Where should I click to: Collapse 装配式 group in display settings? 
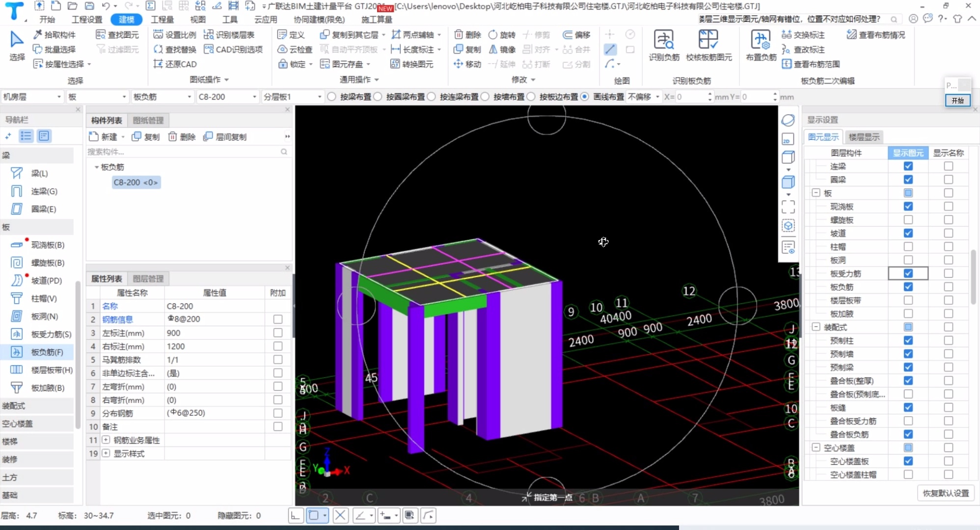(816, 326)
